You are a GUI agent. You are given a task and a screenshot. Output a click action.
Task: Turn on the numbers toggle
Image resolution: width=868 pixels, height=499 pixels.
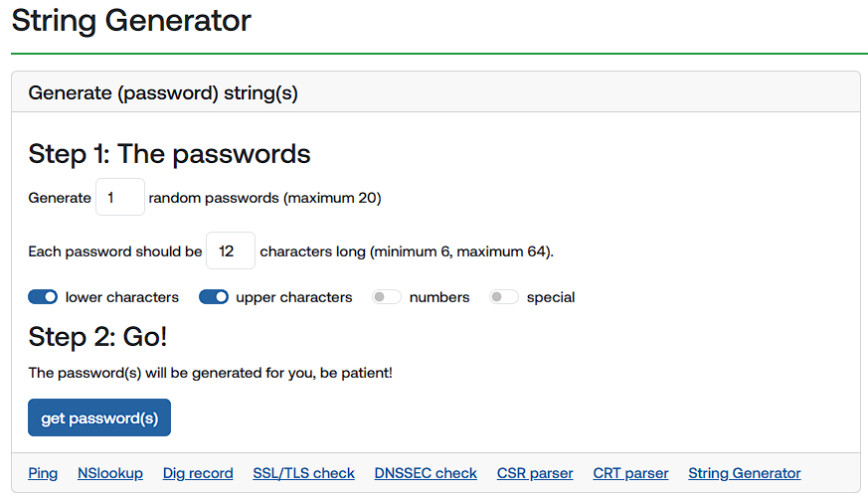pyautogui.click(x=387, y=297)
